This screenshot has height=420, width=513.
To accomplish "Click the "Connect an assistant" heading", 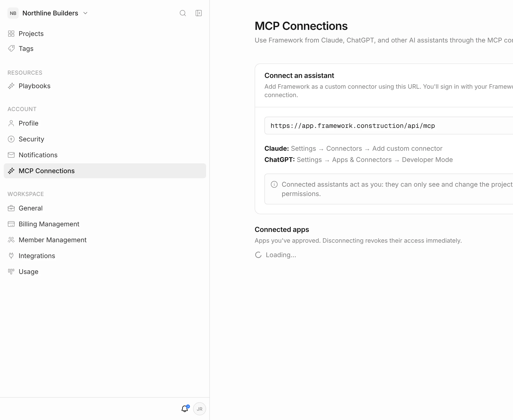I will click(299, 76).
